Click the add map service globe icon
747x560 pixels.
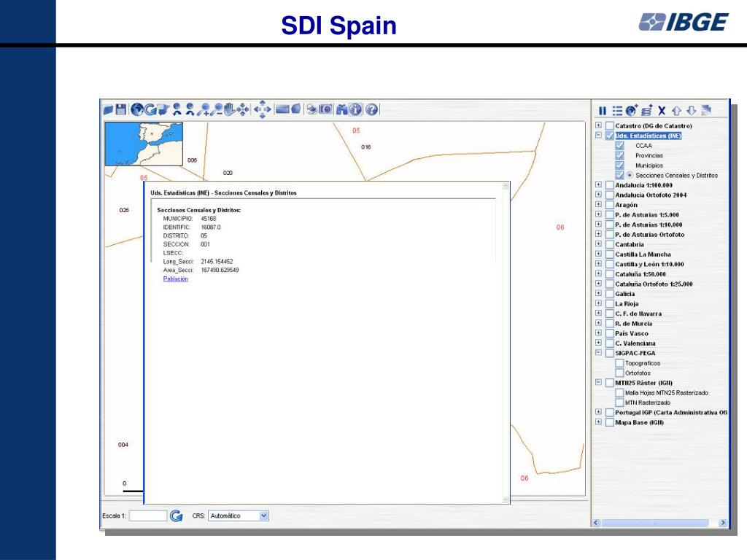[x=632, y=111]
